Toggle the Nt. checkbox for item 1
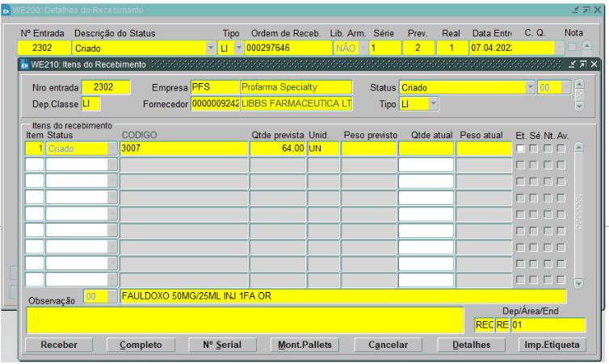This screenshot has width=609, height=364. click(548, 149)
